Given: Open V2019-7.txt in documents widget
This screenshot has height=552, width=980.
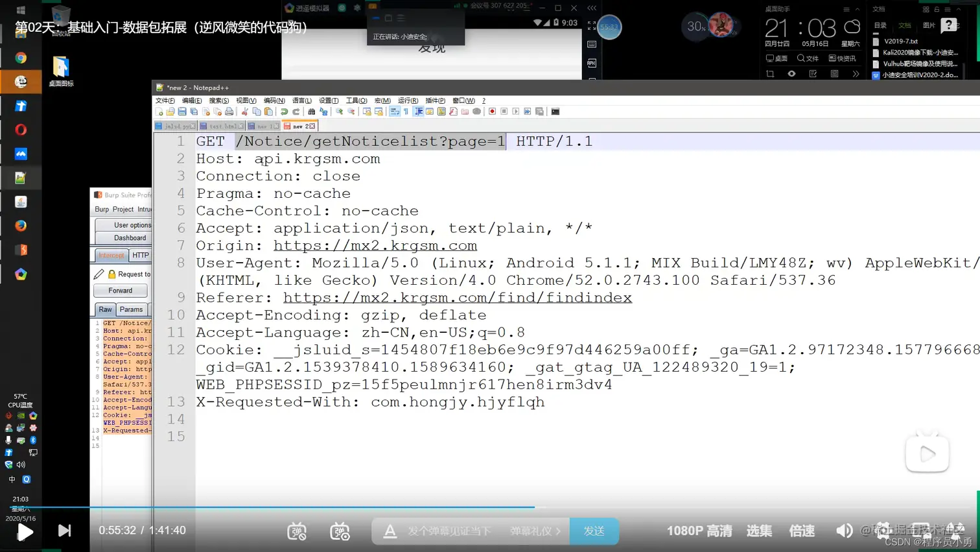Looking at the screenshot, I should pos(901,41).
